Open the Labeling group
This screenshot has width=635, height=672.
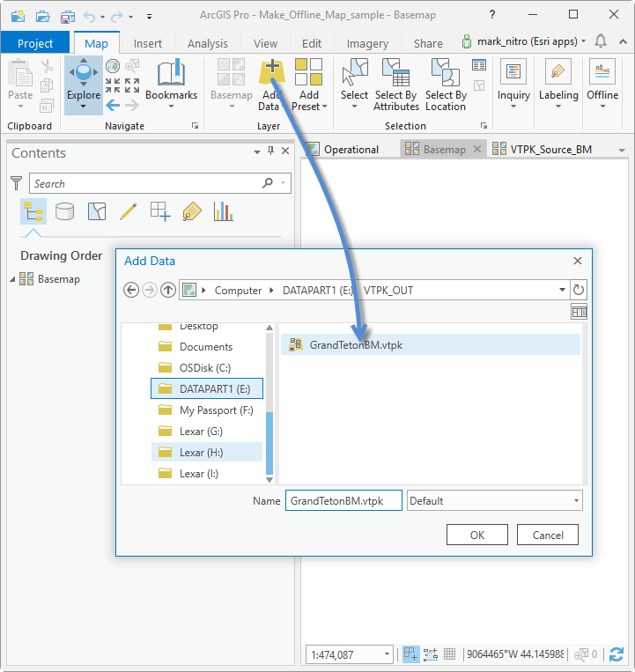click(x=558, y=85)
